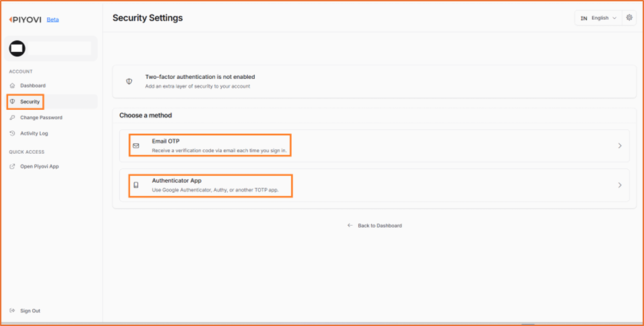
Task: Click the Open Piyovi App external-link icon
Action: tap(12, 166)
